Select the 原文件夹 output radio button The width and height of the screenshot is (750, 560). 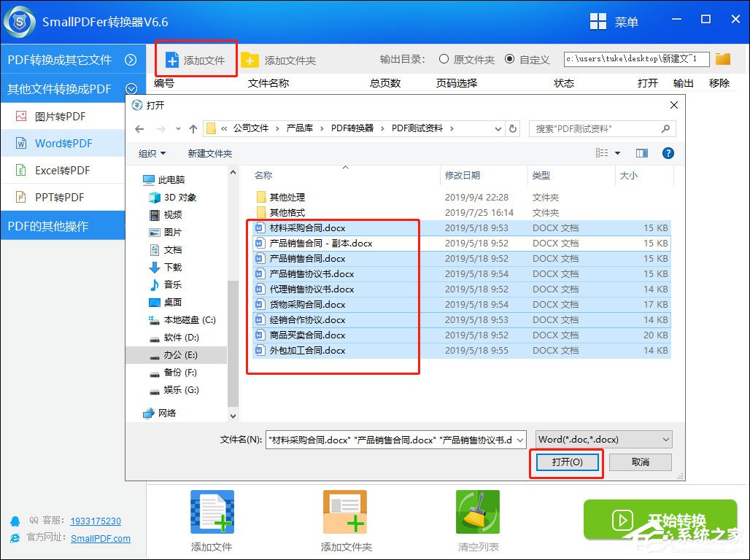[444, 60]
